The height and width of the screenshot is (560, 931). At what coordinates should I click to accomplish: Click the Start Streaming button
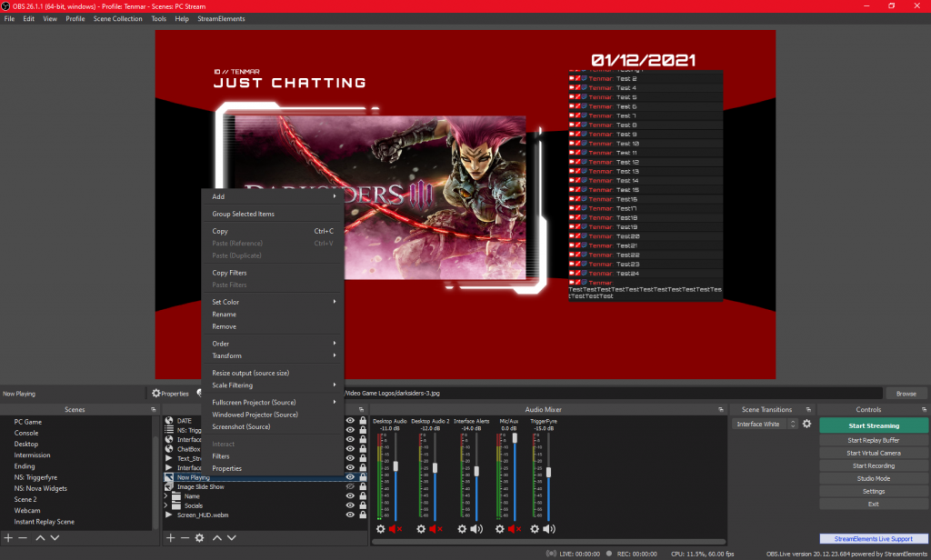click(874, 425)
